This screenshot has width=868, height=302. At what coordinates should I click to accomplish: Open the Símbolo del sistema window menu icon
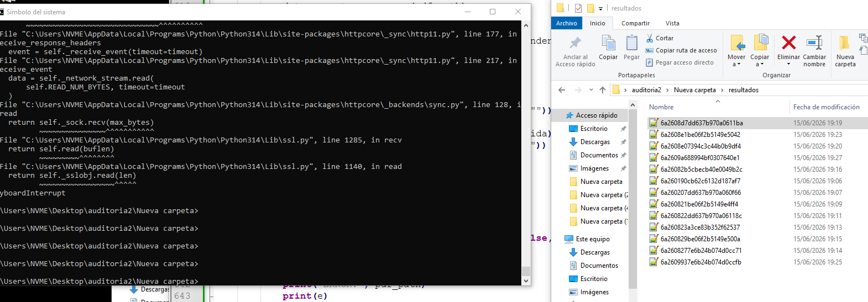2,12
